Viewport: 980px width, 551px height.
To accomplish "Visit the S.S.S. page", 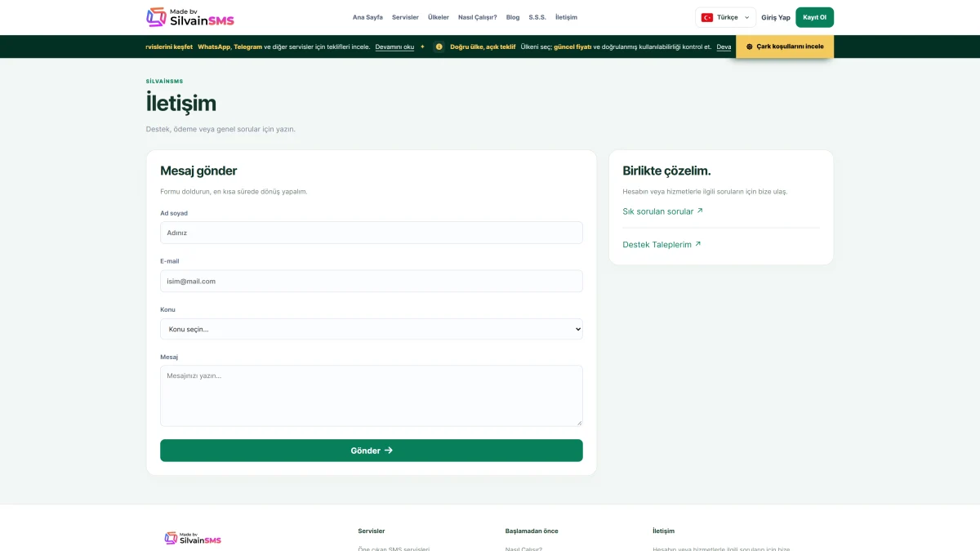I will pos(537,17).
